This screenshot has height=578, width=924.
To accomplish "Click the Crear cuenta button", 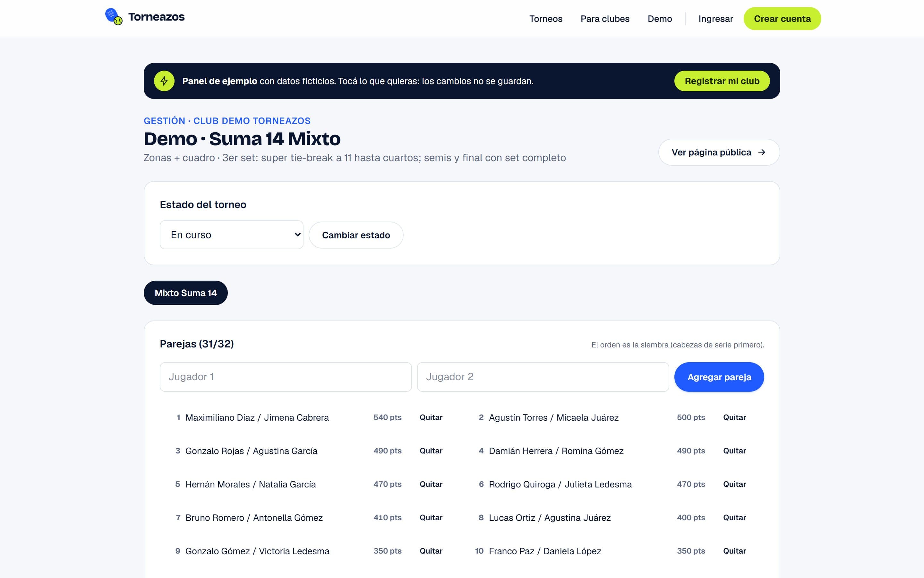I will coord(782,19).
